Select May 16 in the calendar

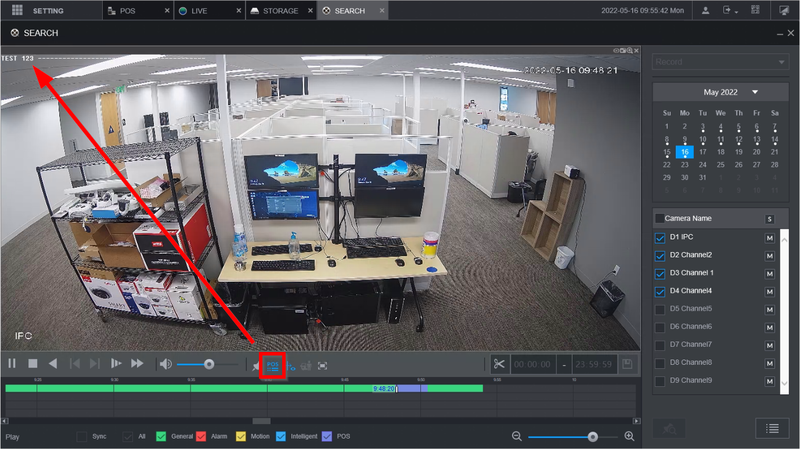click(685, 152)
